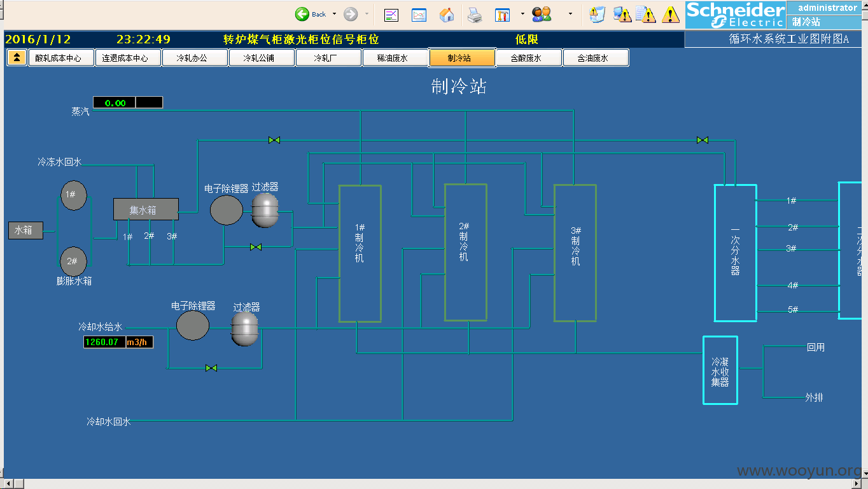
Task: Switch to 冷轧公辅 tab
Action: pyautogui.click(x=262, y=58)
